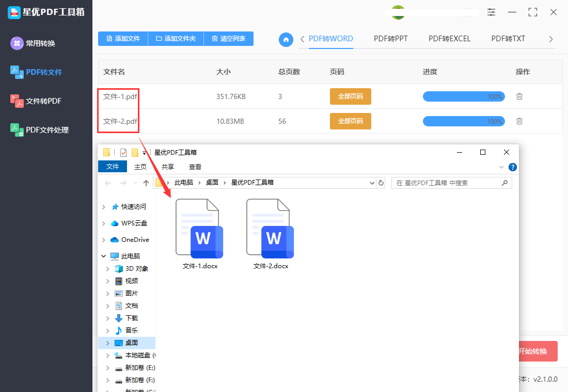568x392 pixels.
Task: Click 全部页码 for 文件-1.pdf
Action: pyautogui.click(x=350, y=96)
